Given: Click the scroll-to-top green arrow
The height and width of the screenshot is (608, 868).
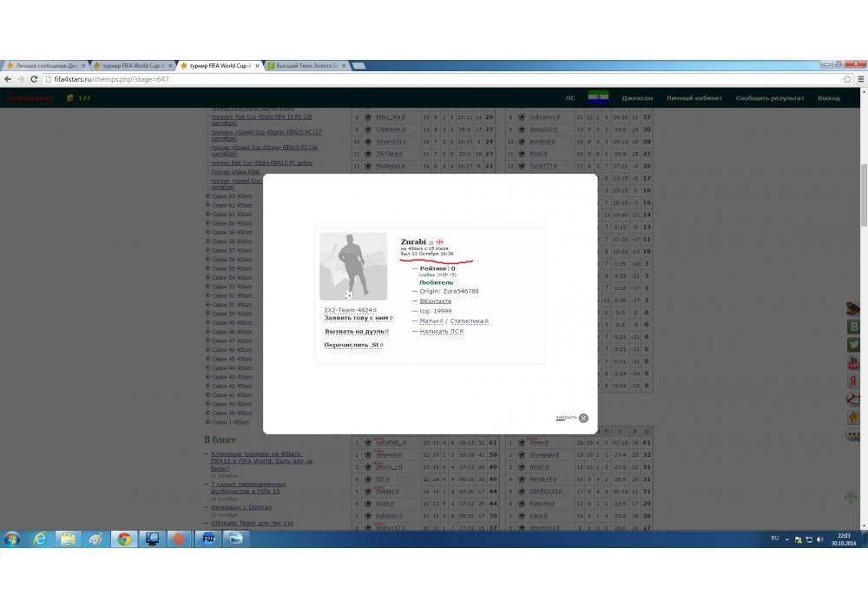Looking at the screenshot, I should (851, 497).
